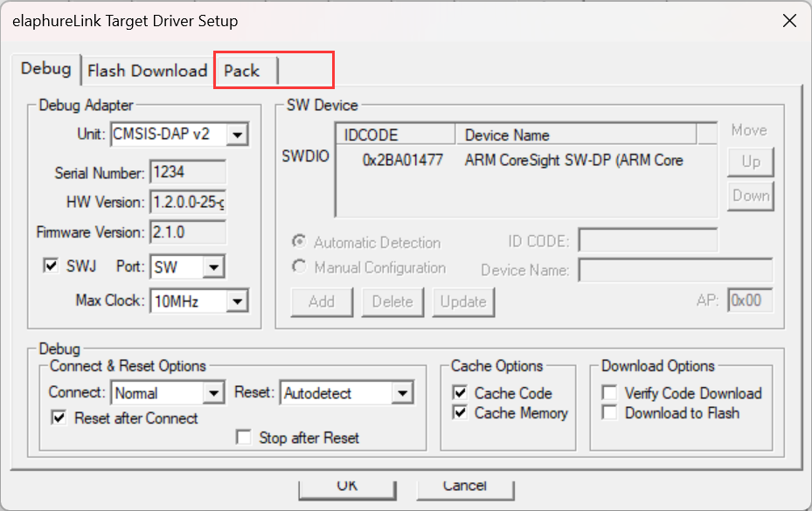Toggle the Reset after Connect checkbox

[59, 418]
